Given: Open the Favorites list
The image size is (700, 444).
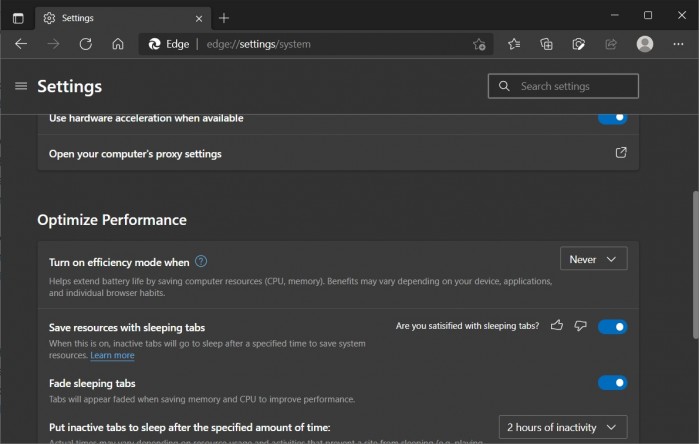Looking at the screenshot, I should [x=514, y=44].
